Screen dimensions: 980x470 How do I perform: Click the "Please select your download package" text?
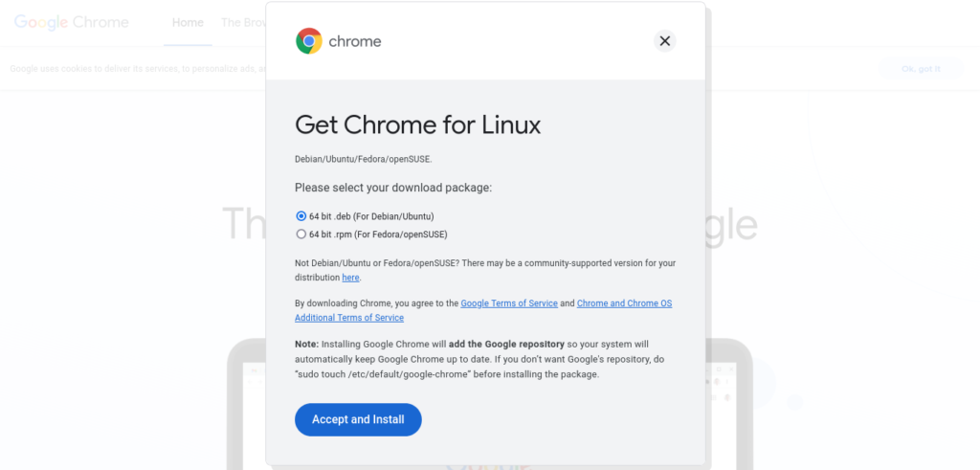393,188
